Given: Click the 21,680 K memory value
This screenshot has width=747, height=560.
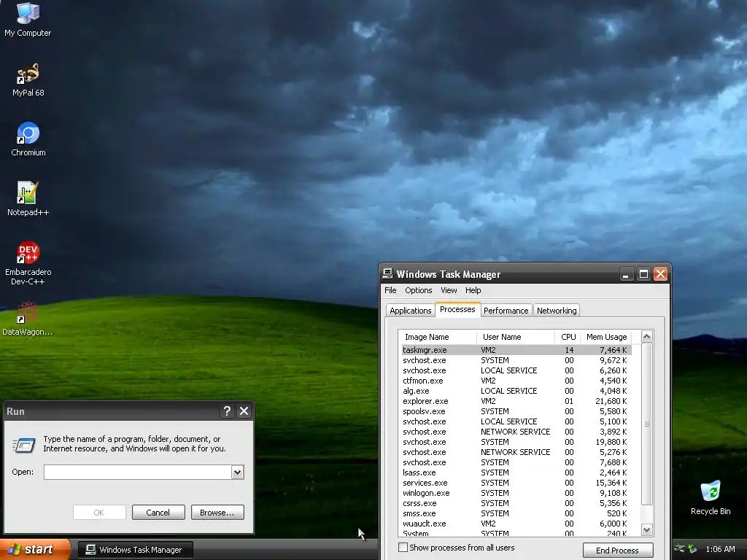Looking at the screenshot, I should pyautogui.click(x=611, y=401).
